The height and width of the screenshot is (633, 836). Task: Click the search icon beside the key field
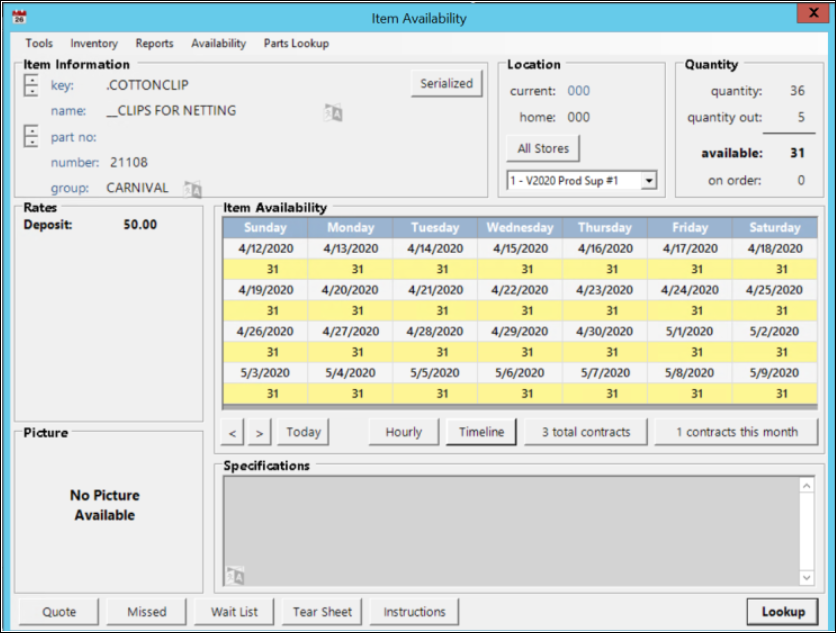click(31, 85)
